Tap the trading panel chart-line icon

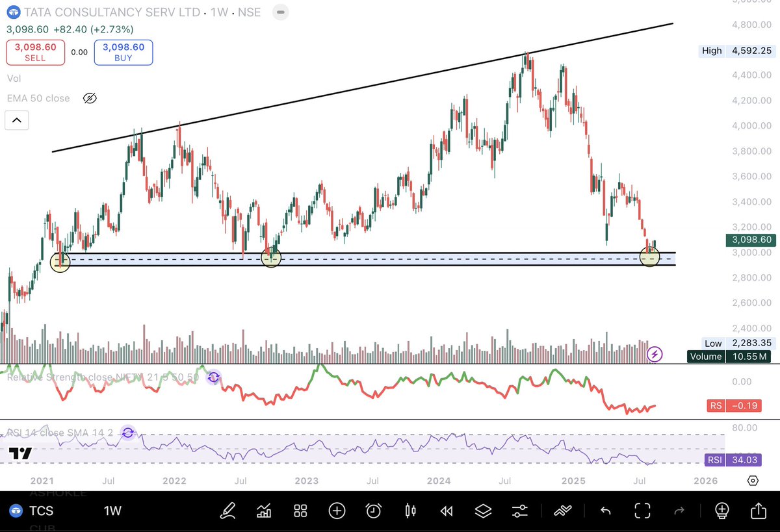pyautogui.click(x=562, y=511)
